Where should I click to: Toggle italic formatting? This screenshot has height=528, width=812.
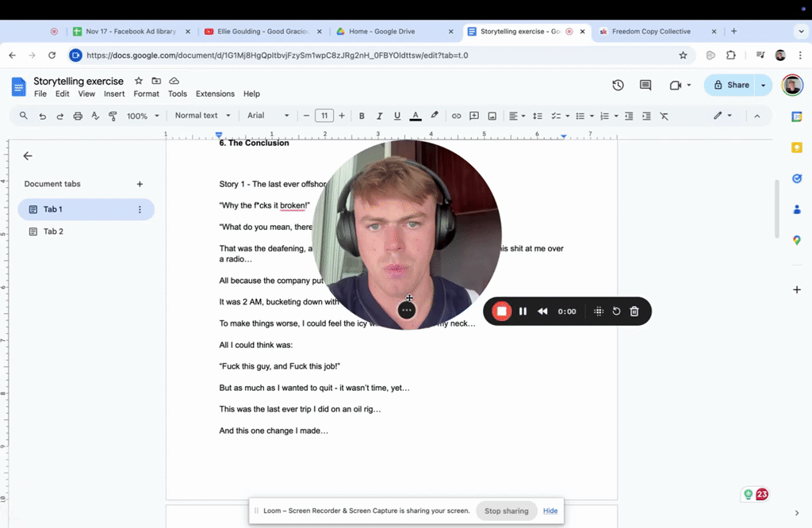(x=379, y=115)
